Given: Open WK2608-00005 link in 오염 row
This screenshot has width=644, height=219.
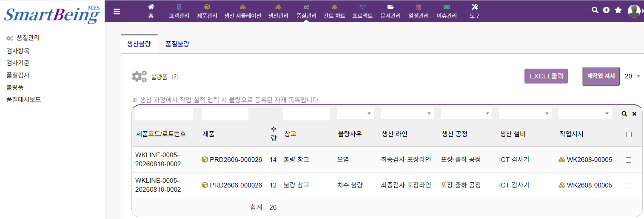Looking at the screenshot, I should point(590,160).
